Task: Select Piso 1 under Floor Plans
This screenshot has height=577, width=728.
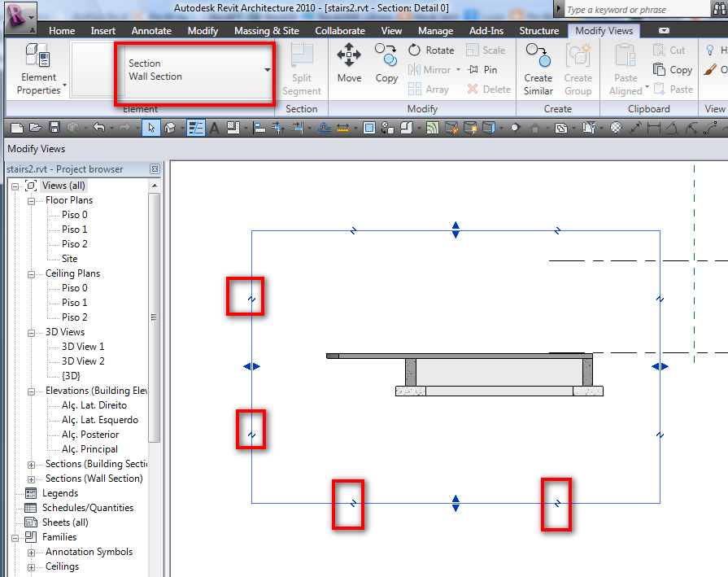Action: tap(74, 229)
